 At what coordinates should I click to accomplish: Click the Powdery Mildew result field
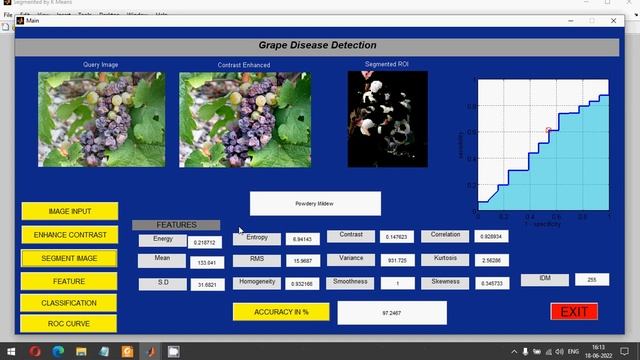(315, 203)
